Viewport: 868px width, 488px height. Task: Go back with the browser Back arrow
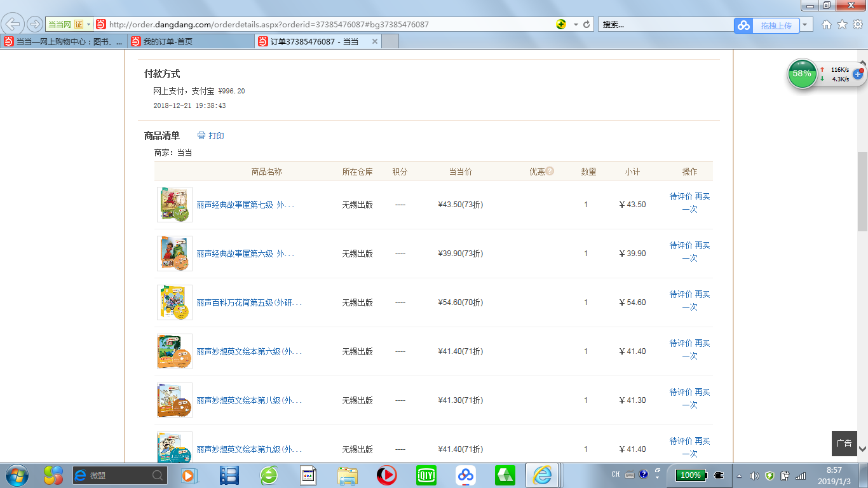click(x=13, y=25)
